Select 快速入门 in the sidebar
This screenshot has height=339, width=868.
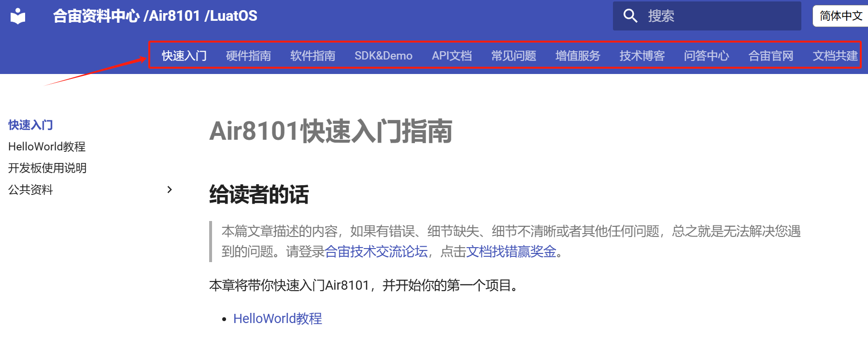30,125
